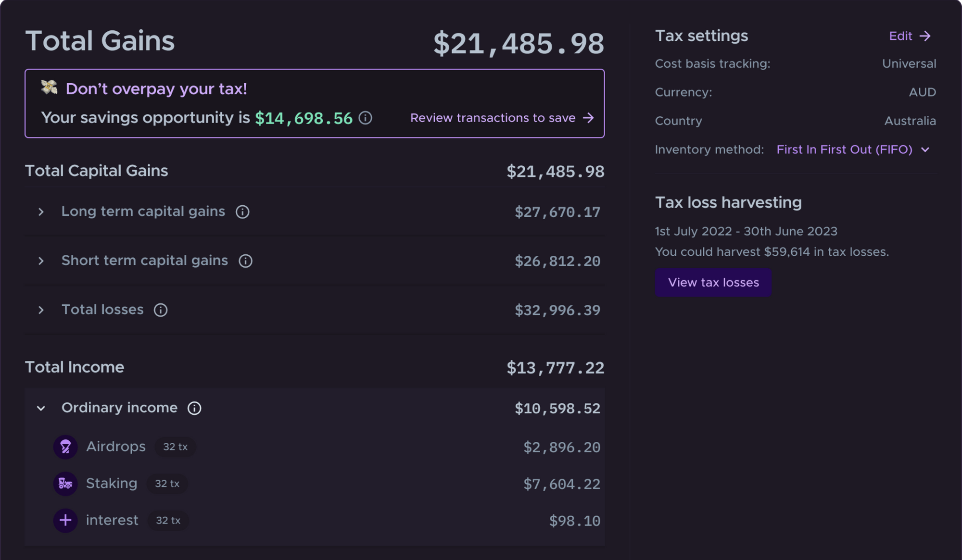The width and height of the screenshot is (962, 560).
Task: Click the money emoji beside Don't overpay
Action: [x=49, y=87]
